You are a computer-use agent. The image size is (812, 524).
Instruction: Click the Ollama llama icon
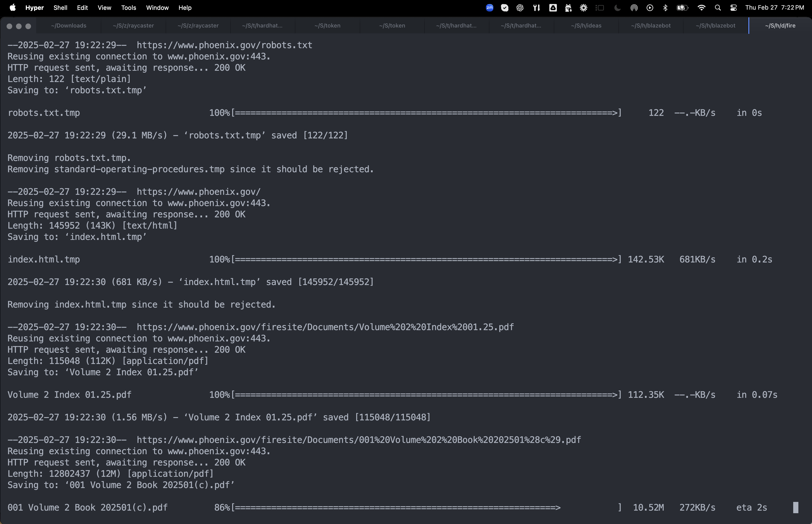568,8
